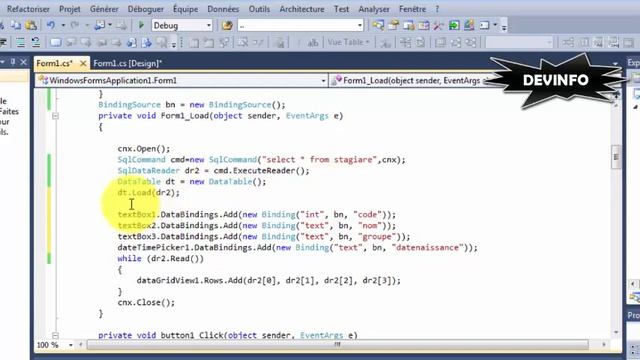Image resolution: width=640 pixels, height=360 pixels.
Task: Open the Projet menu
Action: click(x=69, y=9)
